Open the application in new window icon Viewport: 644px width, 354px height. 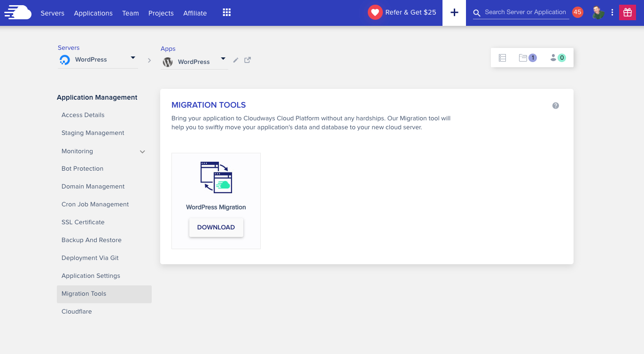(248, 60)
